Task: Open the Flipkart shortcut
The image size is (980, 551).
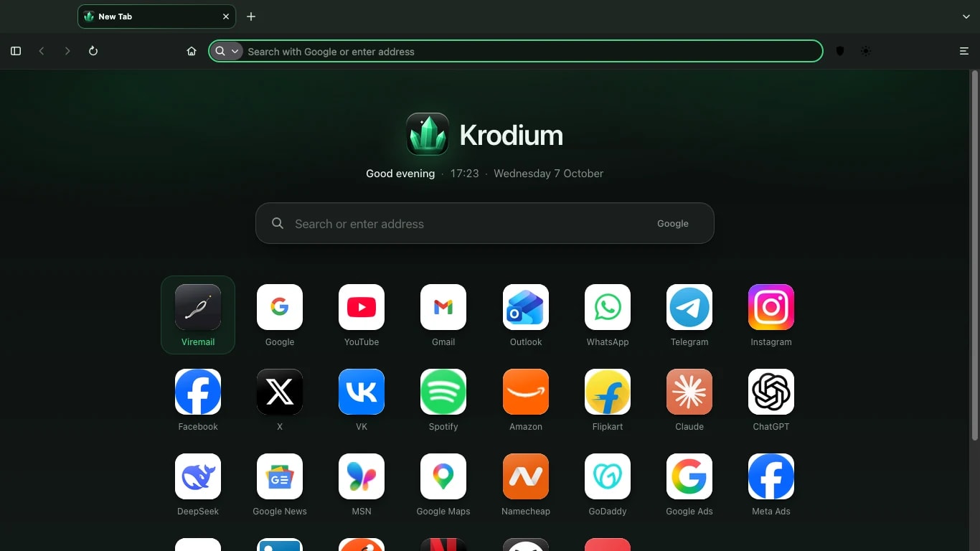Action: click(608, 400)
